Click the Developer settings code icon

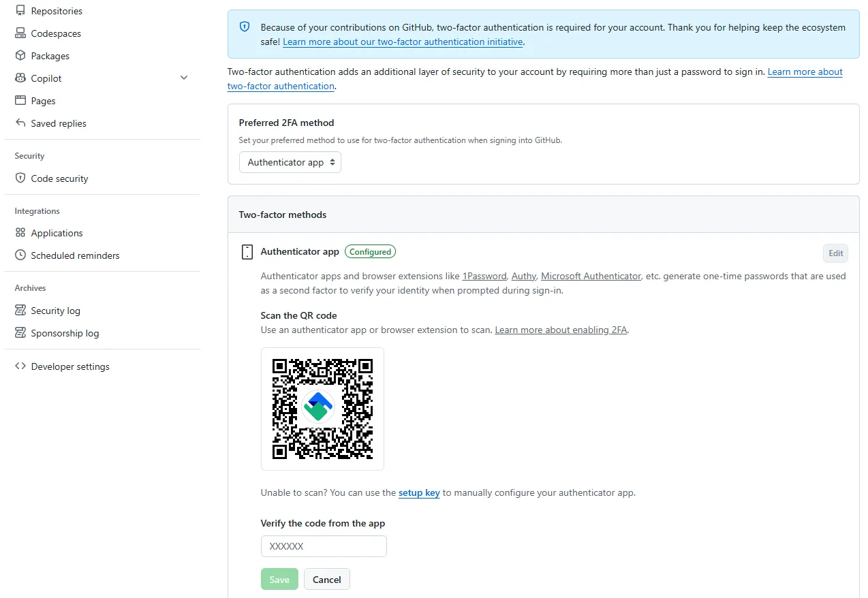coord(20,366)
